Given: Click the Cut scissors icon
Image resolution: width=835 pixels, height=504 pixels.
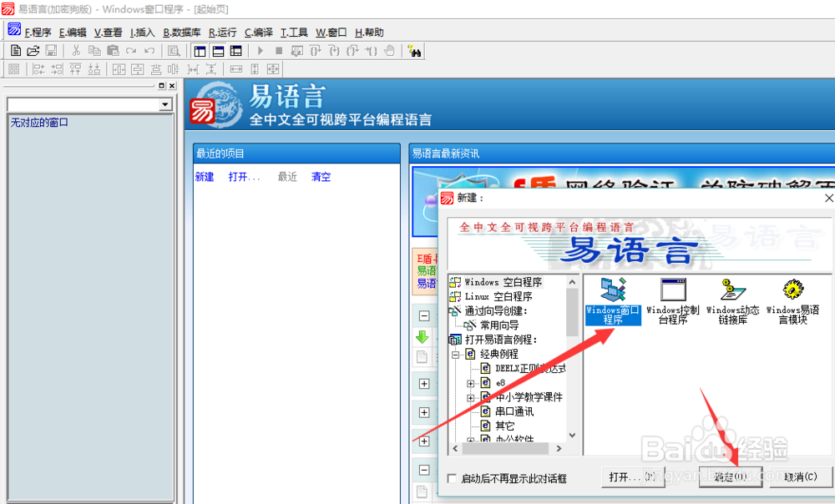Looking at the screenshot, I should tap(76, 51).
